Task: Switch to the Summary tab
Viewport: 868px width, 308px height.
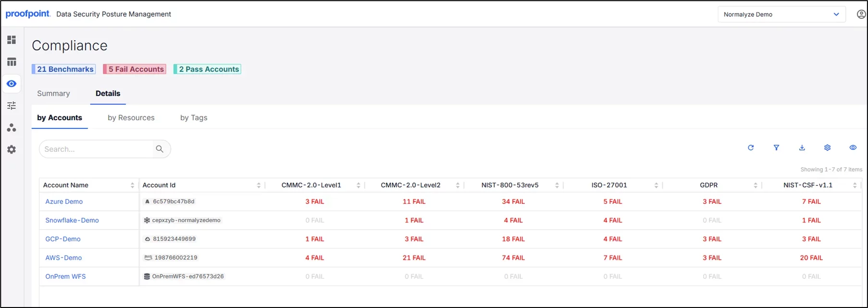Action: (x=53, y=93)
